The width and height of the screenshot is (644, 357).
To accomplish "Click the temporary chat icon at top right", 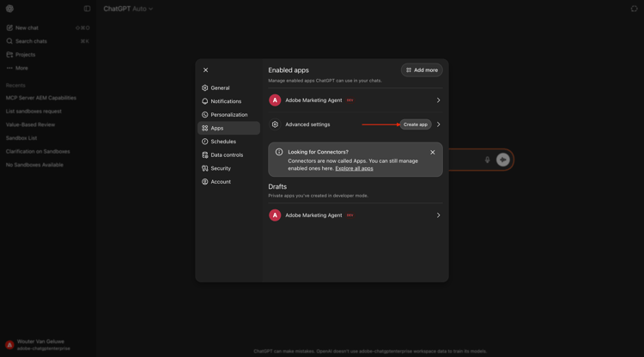I will (635, 9).
